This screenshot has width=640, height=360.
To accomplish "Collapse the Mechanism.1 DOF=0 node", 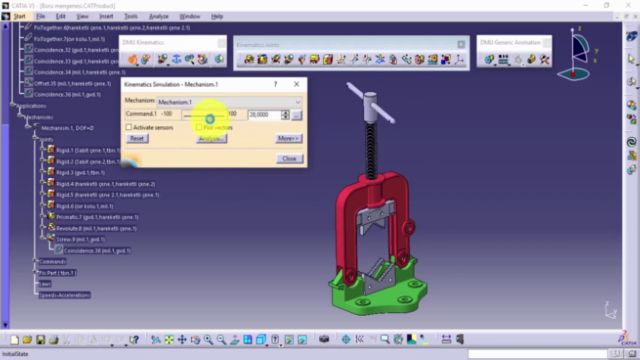I will pos(27,128).
